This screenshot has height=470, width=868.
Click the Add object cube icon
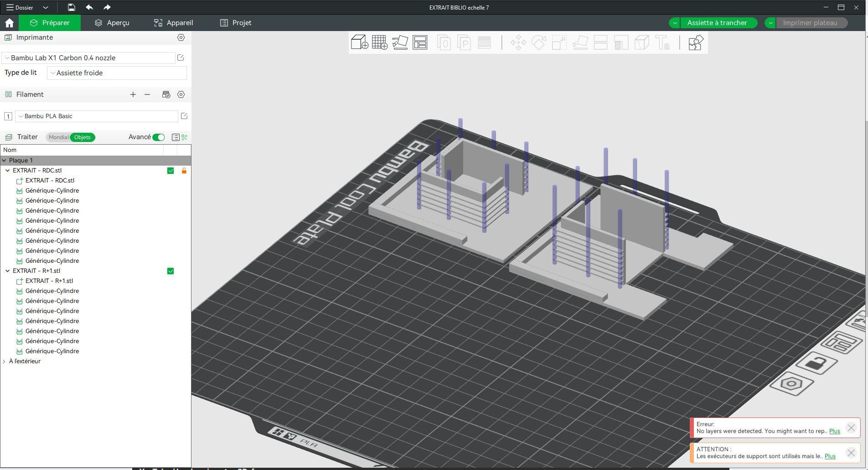coord(359,42)
